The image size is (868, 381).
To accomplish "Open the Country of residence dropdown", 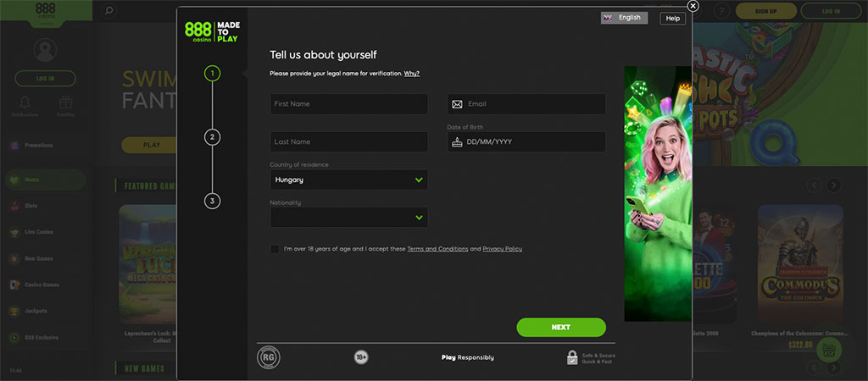I will coord(348,179).
